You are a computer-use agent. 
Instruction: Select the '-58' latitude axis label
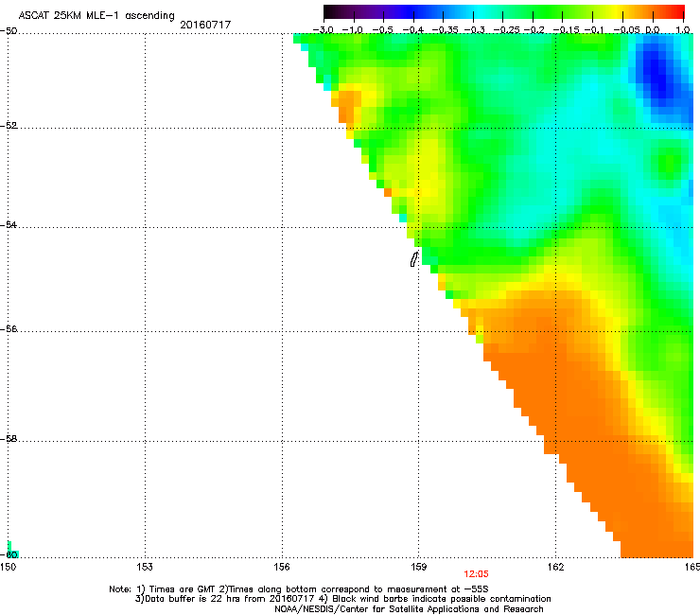[9, 439]
